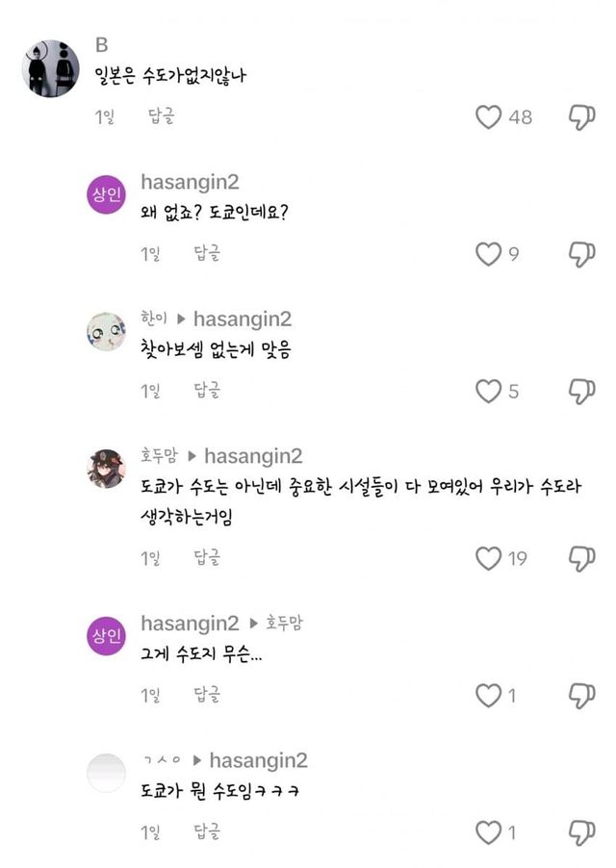This screenshot has width=616, height=868.
Task: Like hasangin2's reply '그게 수도지 무슨...'
Action: pos(489,695)
